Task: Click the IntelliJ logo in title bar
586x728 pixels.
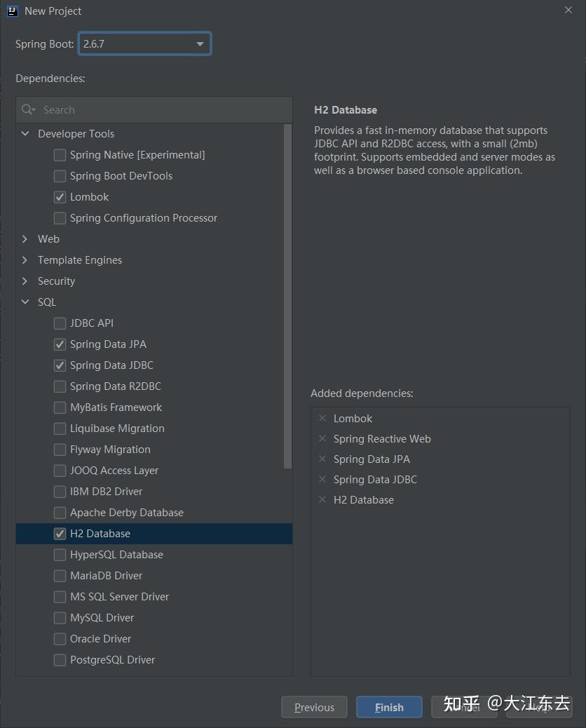Action: pyautogui.click(x=13, y=11)
